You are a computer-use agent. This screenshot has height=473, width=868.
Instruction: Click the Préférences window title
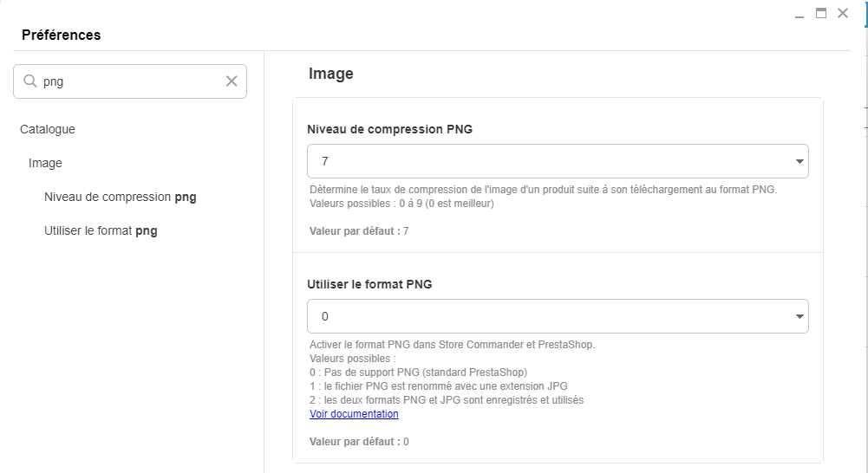[61, 36]
